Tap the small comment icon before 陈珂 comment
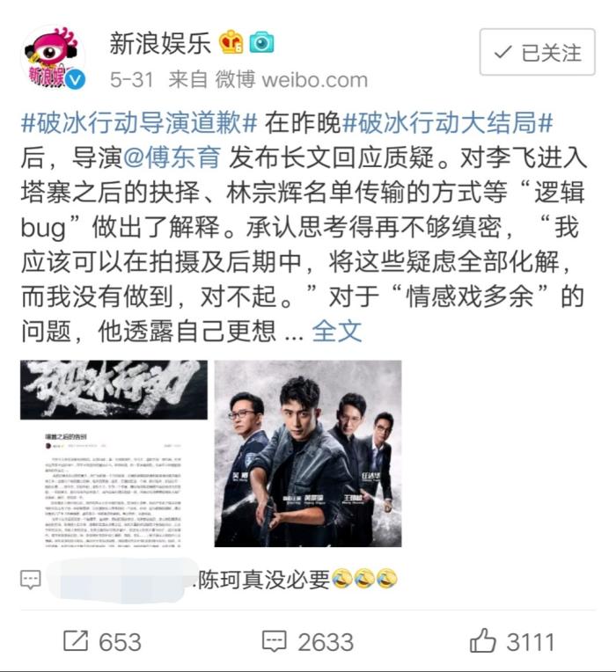 click(31, 580)
